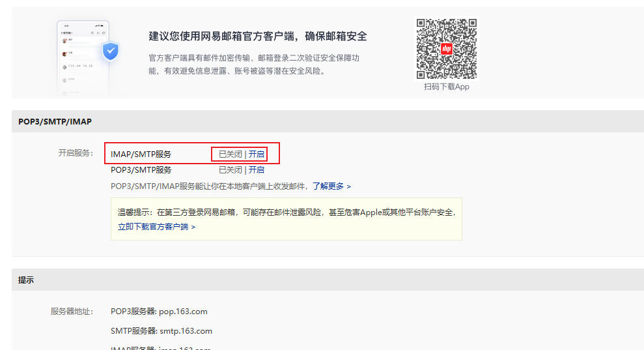Click the 扫码下载App caption
The height and width of the screenshot is (350, 644).
pyautogui.click(x=446, y=87)
